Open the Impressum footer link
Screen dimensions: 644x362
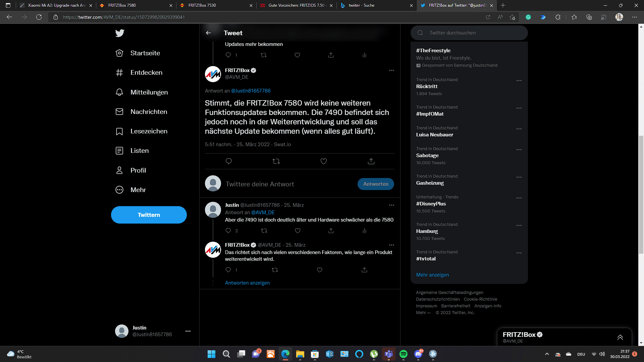click(426, 306)
